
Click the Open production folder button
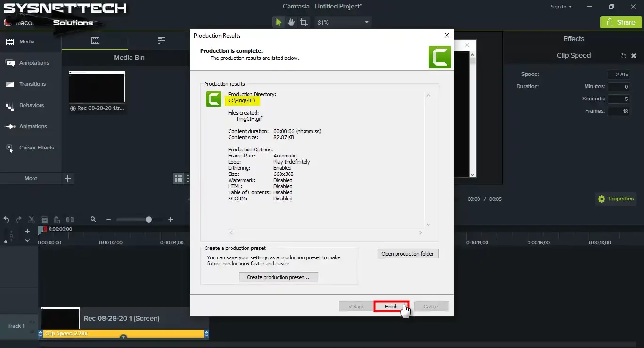click(408, 254)
